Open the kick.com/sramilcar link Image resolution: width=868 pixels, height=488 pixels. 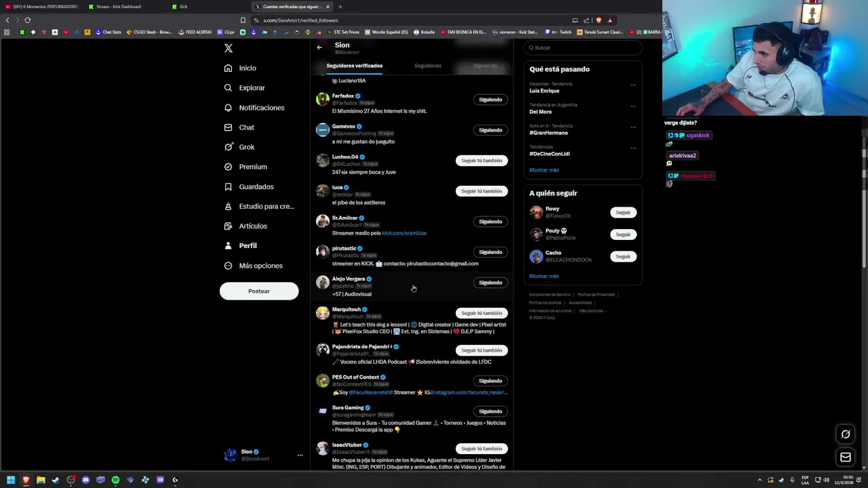(404, 233)
